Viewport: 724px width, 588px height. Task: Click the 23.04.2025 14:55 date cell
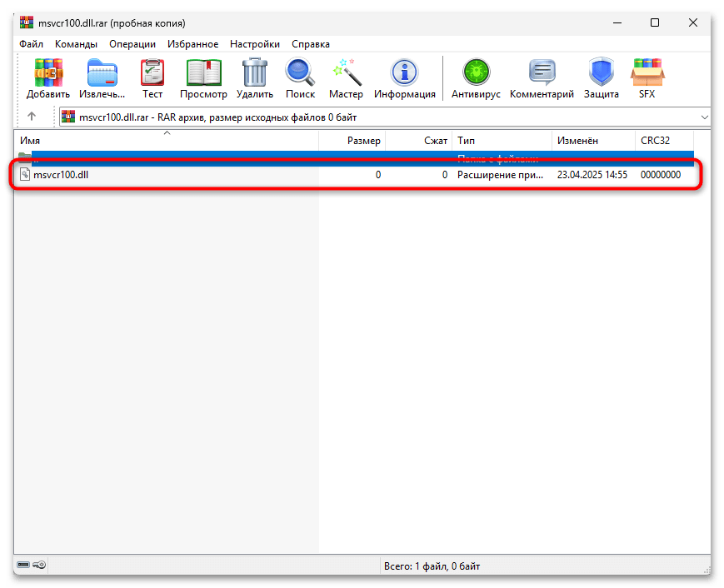point(592,174)
